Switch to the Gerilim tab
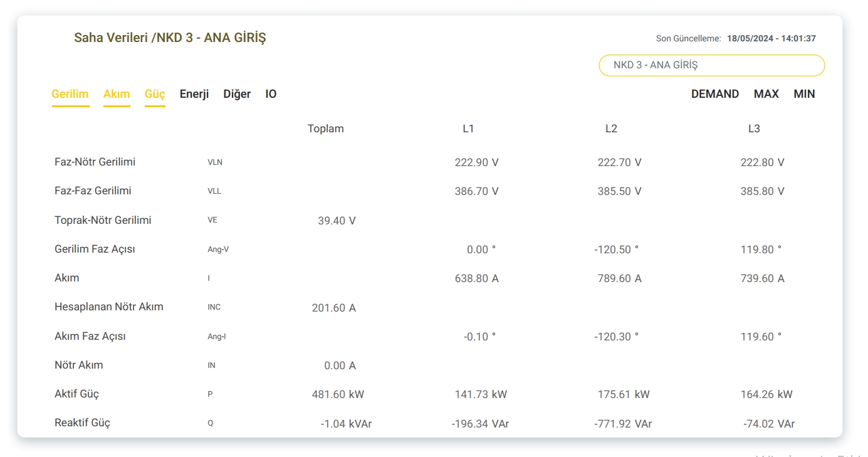This screenshot has width=868, height=457. click(x=70, y=94)
